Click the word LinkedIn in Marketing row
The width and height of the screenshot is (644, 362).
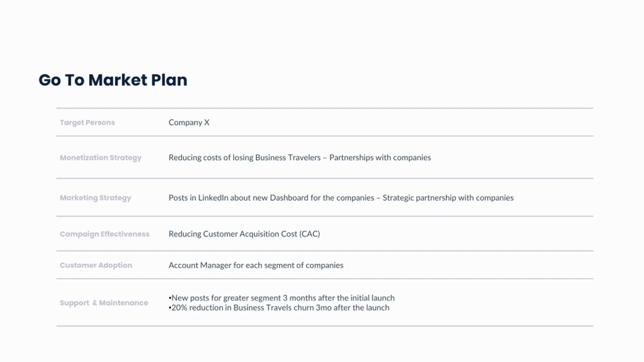tap(213, 198)
